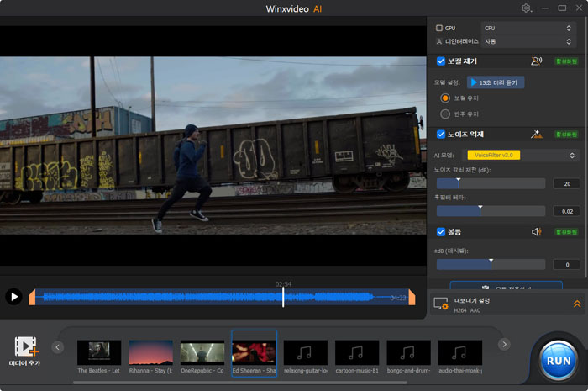The height and width of the screenshot is (391, 588).
Task: Click the Add Media film icon
Action: click(x=26, y=346)
